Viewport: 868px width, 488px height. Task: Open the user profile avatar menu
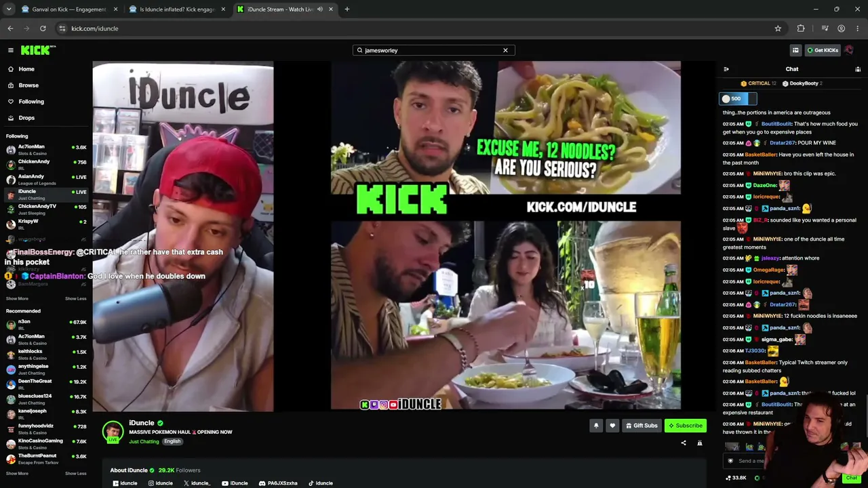[x=849, y=50]
